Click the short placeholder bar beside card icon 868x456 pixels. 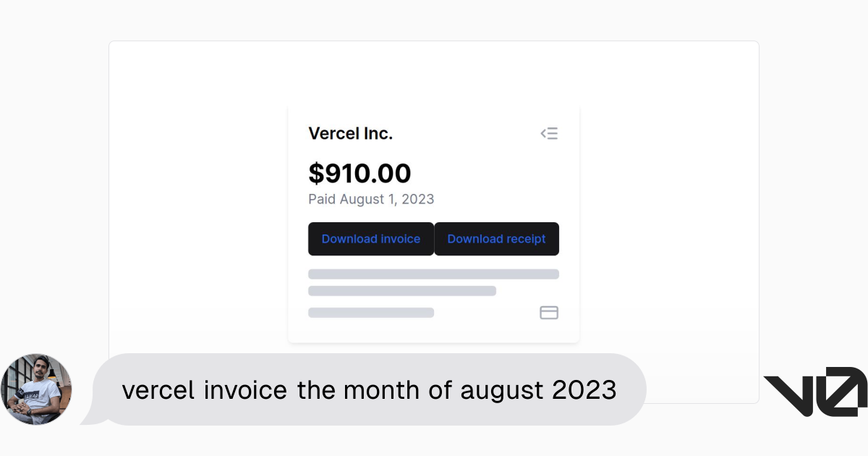click(371, 313)
